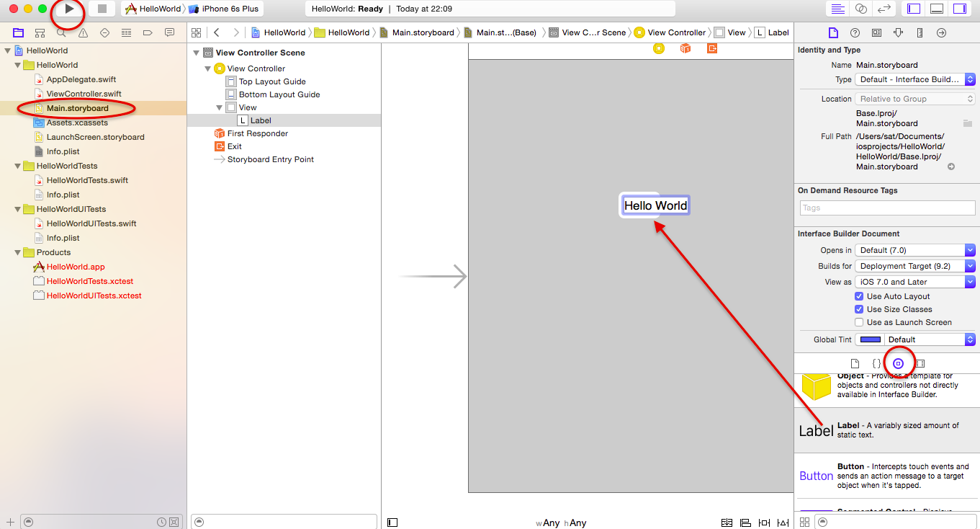
Task: Open the Test navigator
Action: [104, 32]
